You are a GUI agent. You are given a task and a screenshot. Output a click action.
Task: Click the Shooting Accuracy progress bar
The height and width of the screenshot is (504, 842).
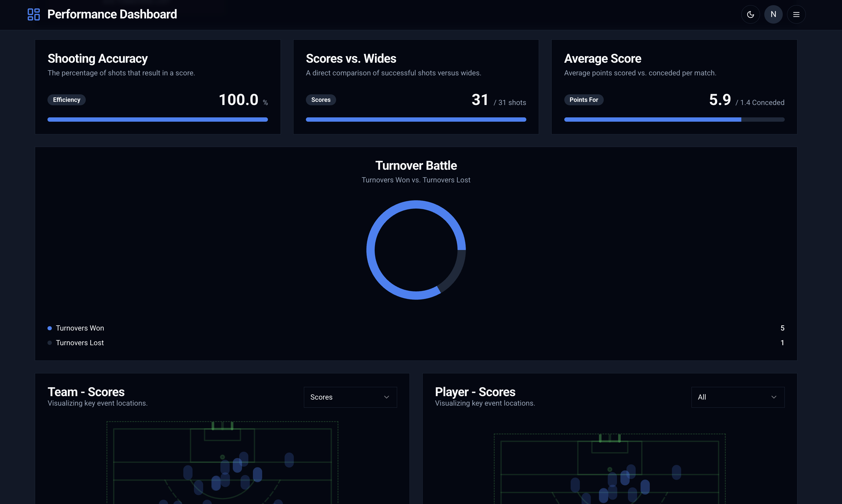[158, 120]
